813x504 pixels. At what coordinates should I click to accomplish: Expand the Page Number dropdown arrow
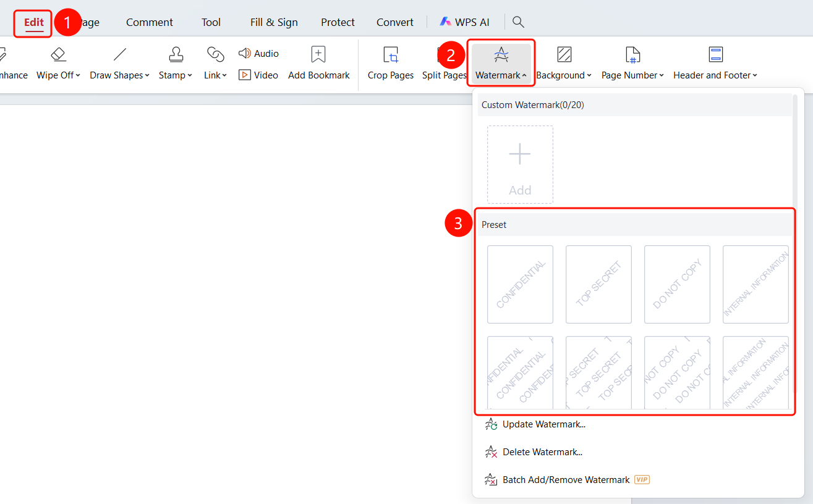pyautogui.click(x=662, y=75)
